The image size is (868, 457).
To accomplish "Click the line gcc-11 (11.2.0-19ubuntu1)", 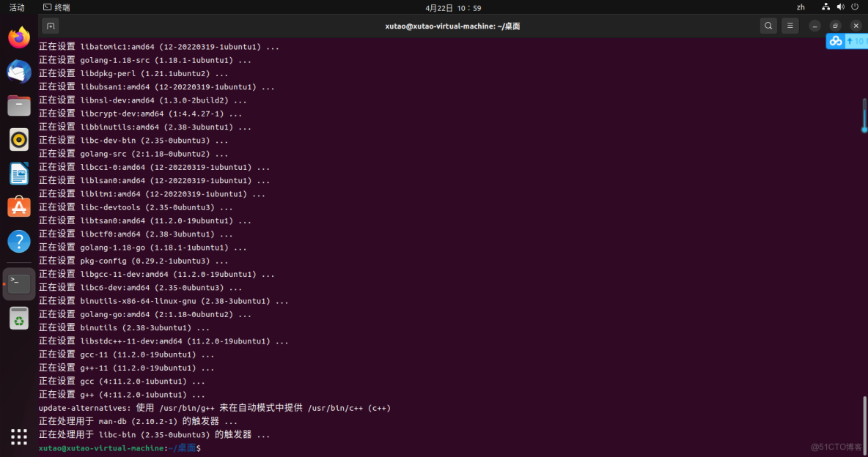I will click(127, 354).
